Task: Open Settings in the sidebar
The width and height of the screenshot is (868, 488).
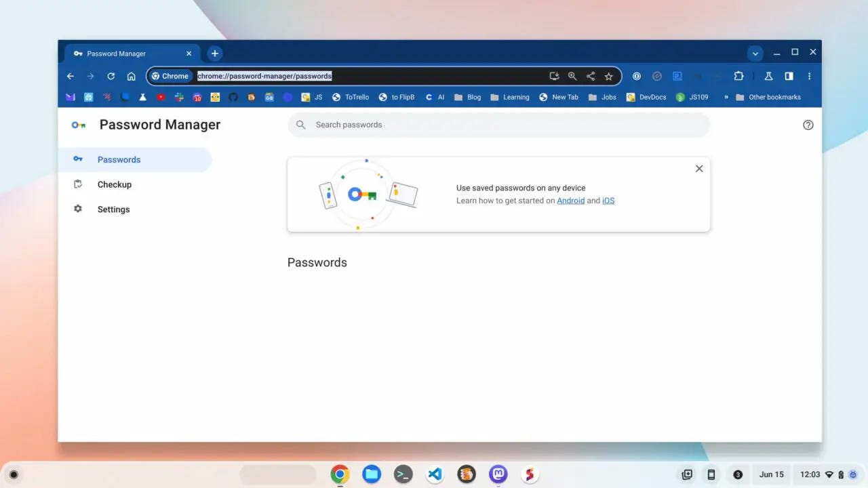Action: (135, 209)
